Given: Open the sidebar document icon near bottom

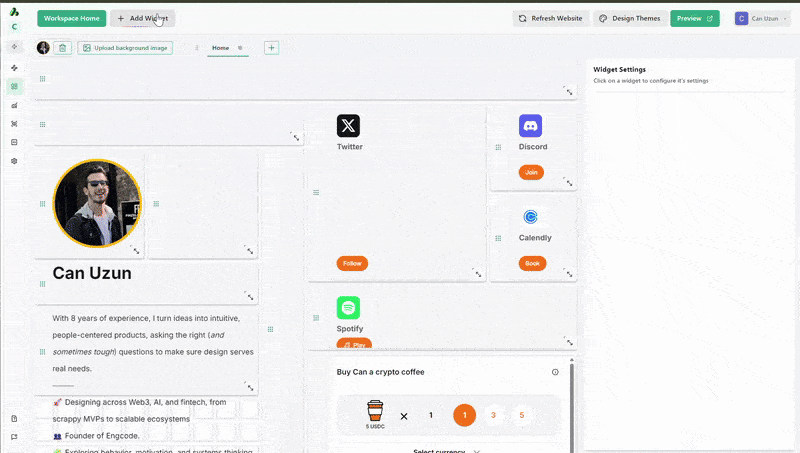Looking at the screenshot, I should pos(14,418).
